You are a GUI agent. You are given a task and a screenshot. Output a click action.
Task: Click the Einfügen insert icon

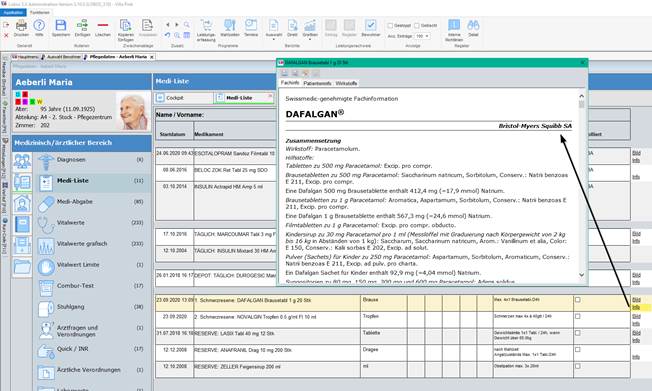(82, 25)
